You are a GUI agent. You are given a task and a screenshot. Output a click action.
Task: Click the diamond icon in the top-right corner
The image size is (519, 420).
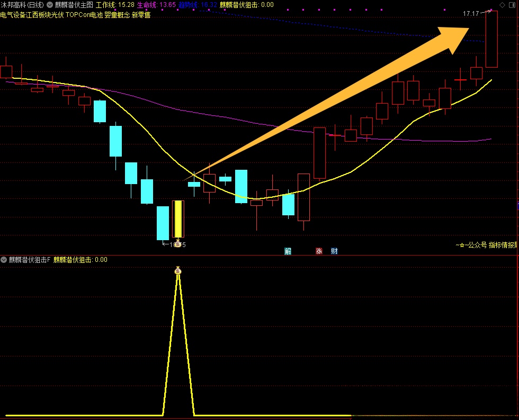[x=502, y=5]
